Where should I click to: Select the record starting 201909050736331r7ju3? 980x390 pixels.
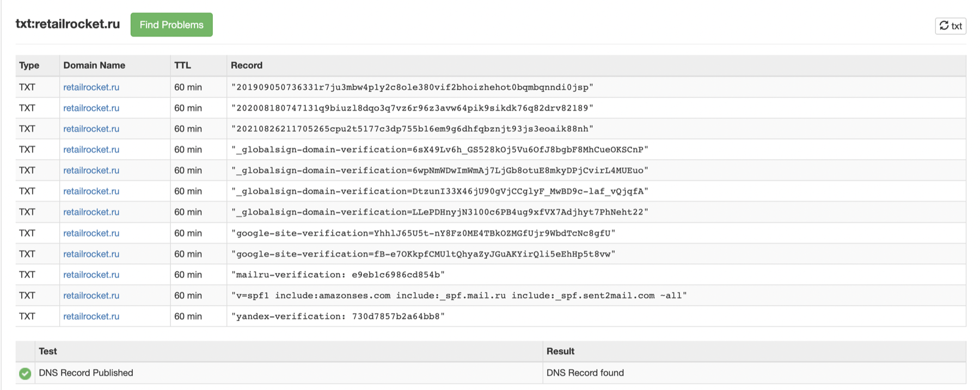click(412, 87)
